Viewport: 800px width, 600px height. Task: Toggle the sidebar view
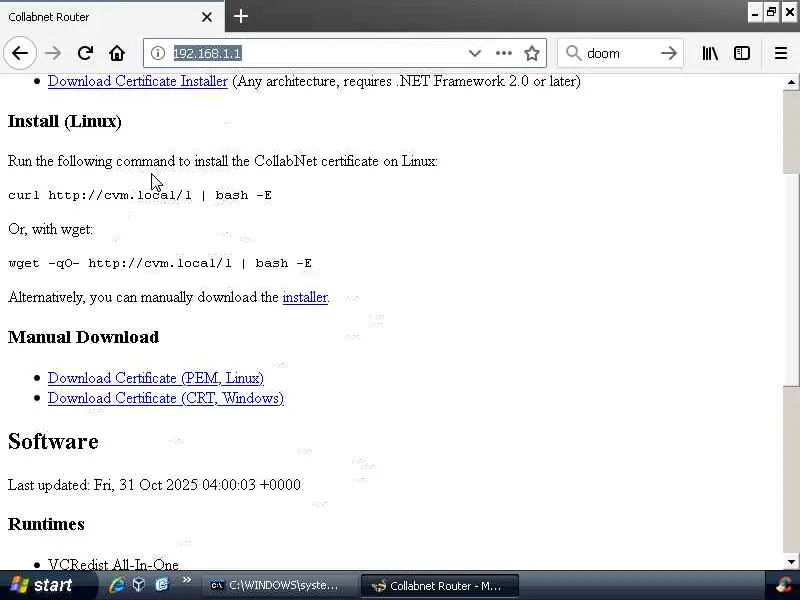point(741,53)
